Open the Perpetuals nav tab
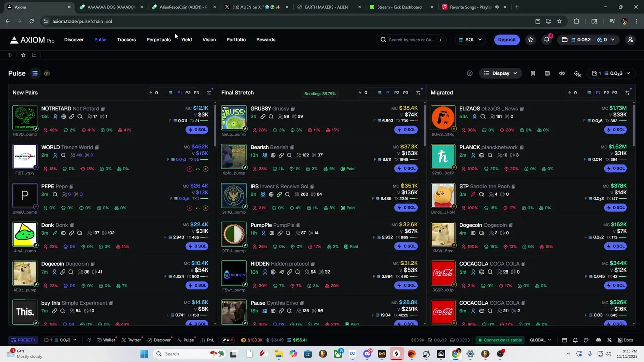Image resolution: width=644 pixels, height=362 pixels. pos(158,40)
